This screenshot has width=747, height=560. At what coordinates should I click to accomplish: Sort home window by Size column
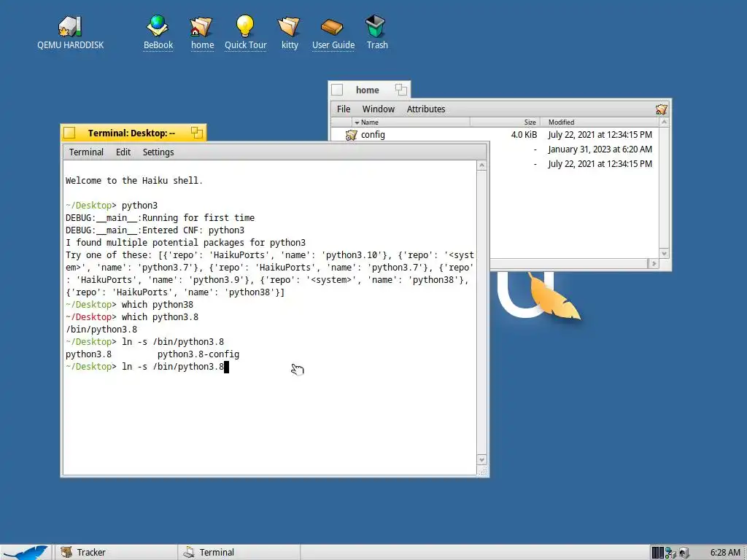point(505,122)
